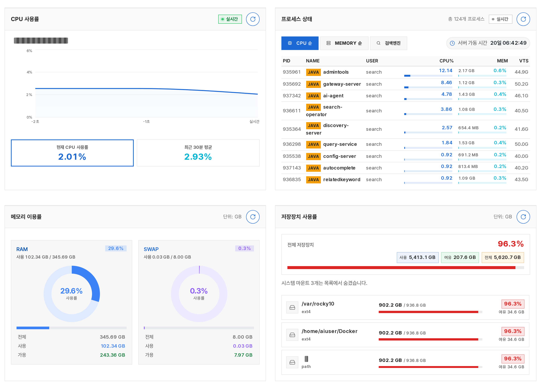Click the clock icon beside 서버 가동 시간
The width and height of the screenshot is (541, 392).
tap(452, 43)
